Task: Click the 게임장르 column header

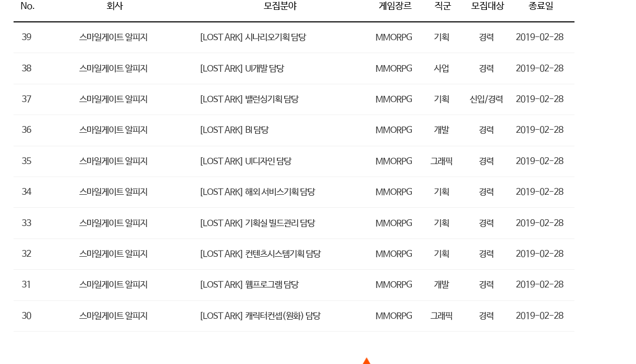Action: click(395, 6)
